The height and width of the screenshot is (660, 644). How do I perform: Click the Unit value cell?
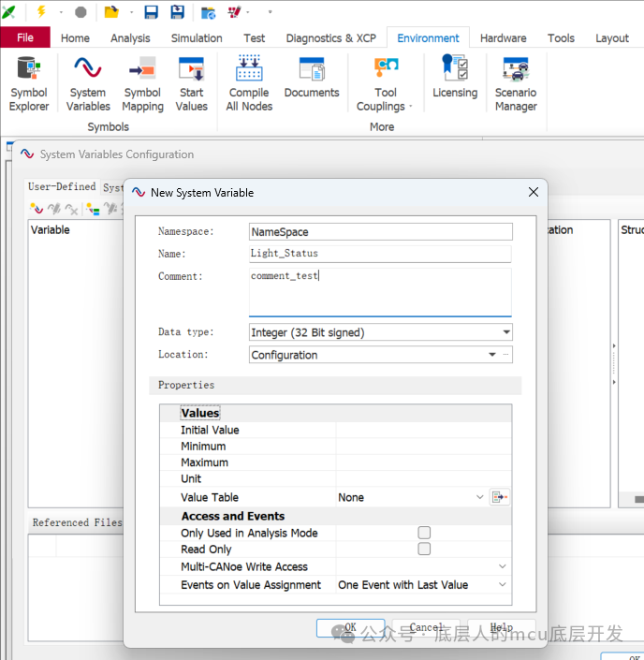click(x=424, y=478)
